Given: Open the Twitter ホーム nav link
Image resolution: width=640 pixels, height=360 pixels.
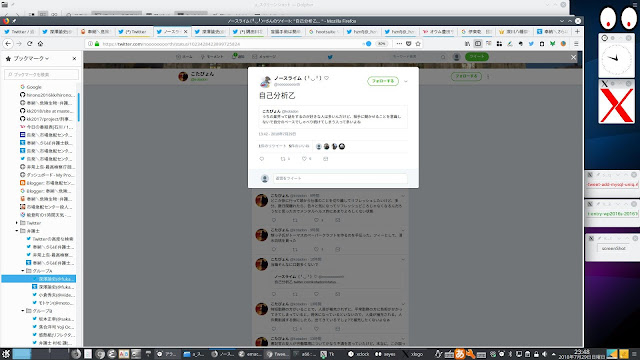Looking at the screenshot, I should tap(184, 57).
